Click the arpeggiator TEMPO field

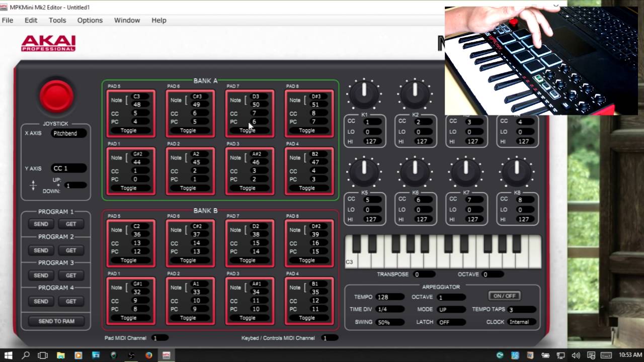click(x=389, y=297)
